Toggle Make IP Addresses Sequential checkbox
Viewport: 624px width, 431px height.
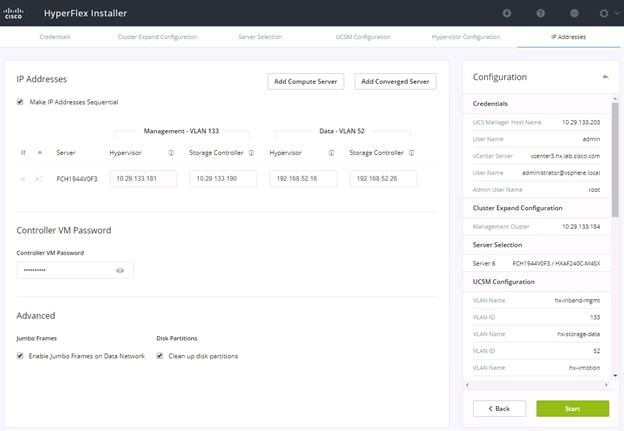coord(20,102)
